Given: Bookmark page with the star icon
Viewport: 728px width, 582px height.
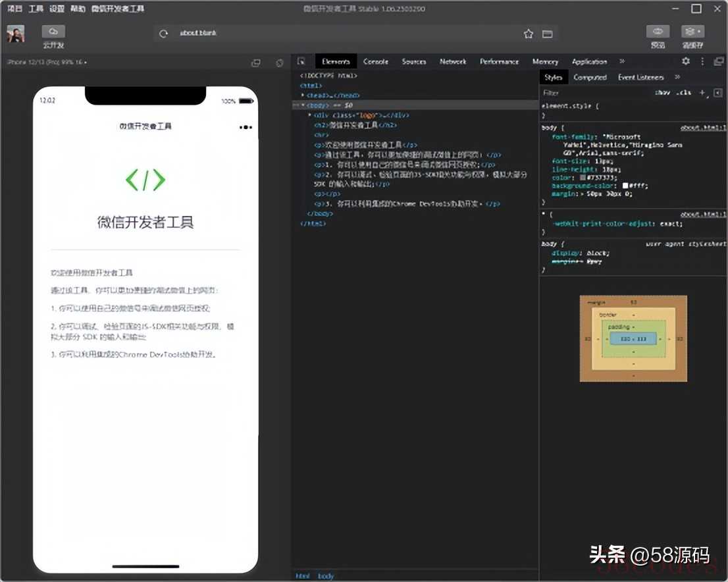Looking at the screenshot, I should 529,34.
